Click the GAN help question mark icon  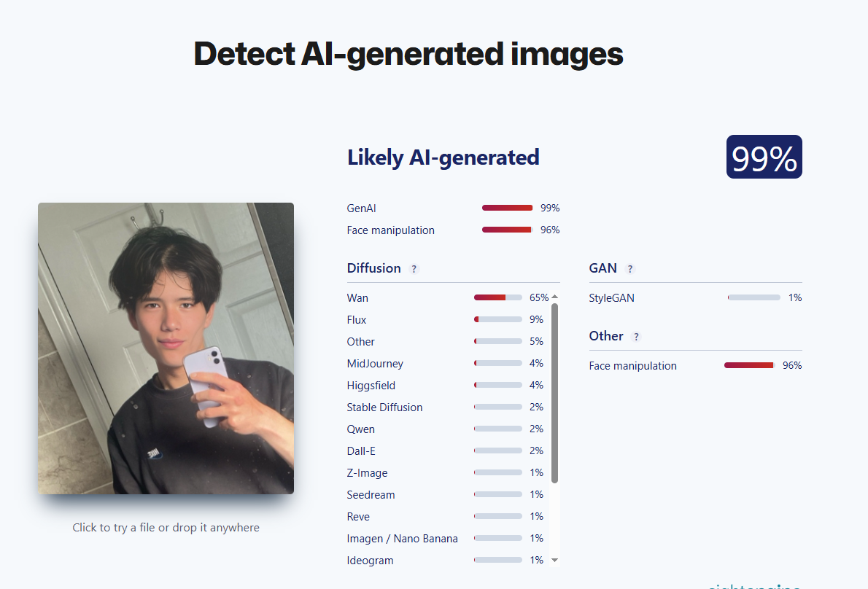[x=629, y=269]
